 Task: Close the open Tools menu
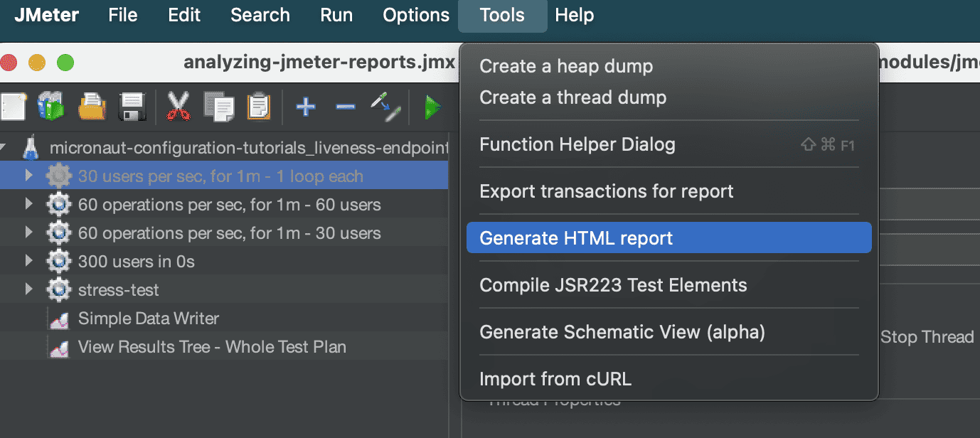tap(502, 16)
